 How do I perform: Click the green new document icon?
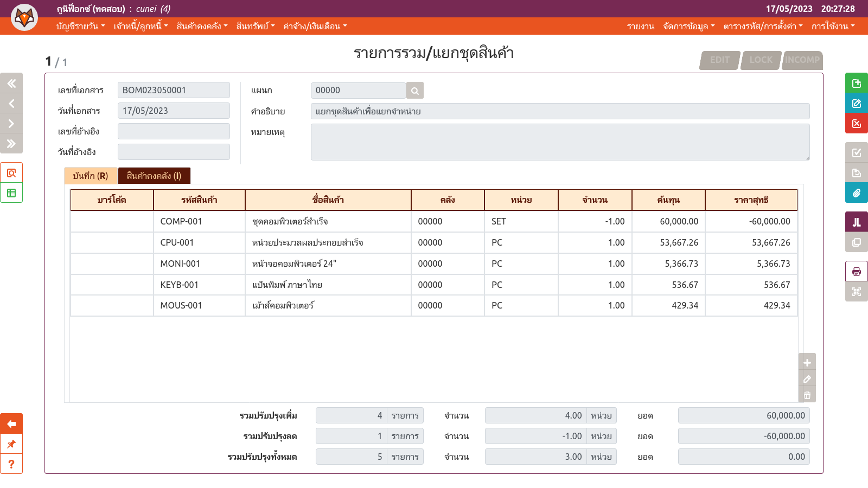pyautogui.click(x=856, y=83)
